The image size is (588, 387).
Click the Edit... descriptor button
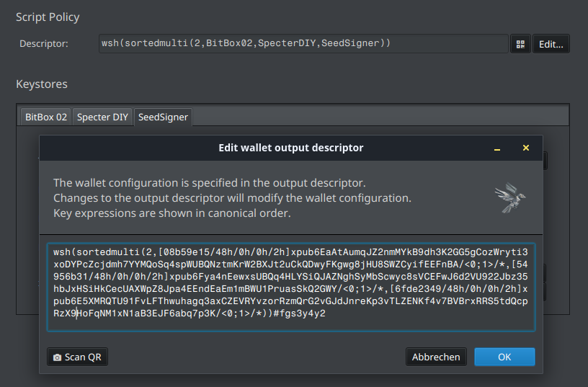[551, 44]
